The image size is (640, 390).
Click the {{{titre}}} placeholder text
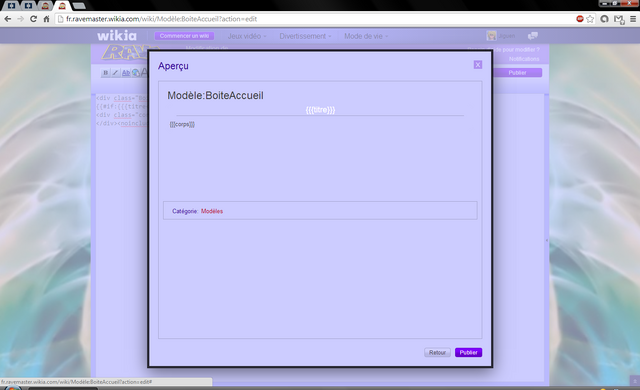pos(320,110)
